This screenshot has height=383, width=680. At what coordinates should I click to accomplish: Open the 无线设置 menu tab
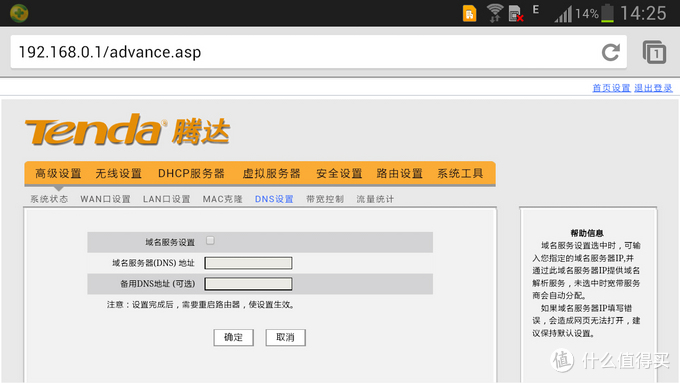(x=118, y=173)
